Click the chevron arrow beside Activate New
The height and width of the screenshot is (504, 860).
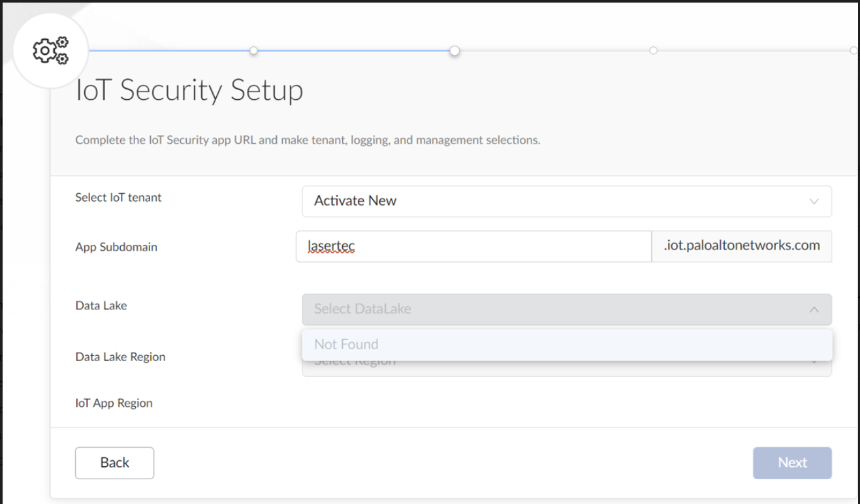click(814, 201)
